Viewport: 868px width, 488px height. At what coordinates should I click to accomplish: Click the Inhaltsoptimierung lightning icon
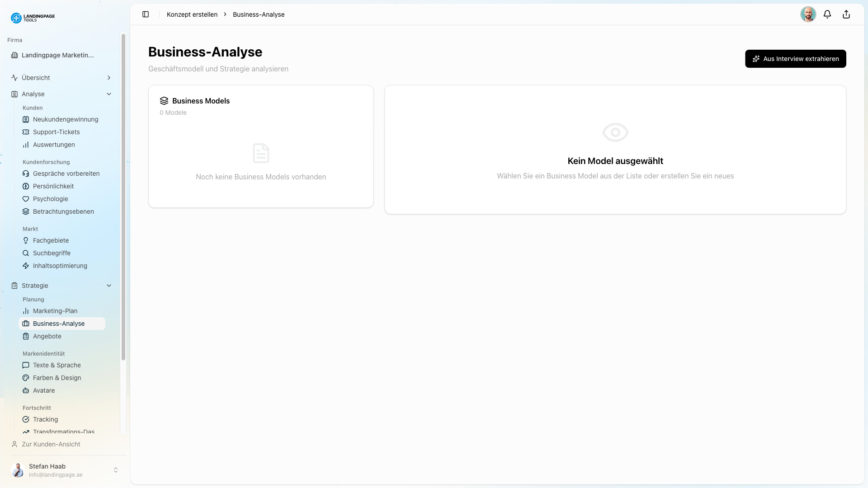coord(26,266)
